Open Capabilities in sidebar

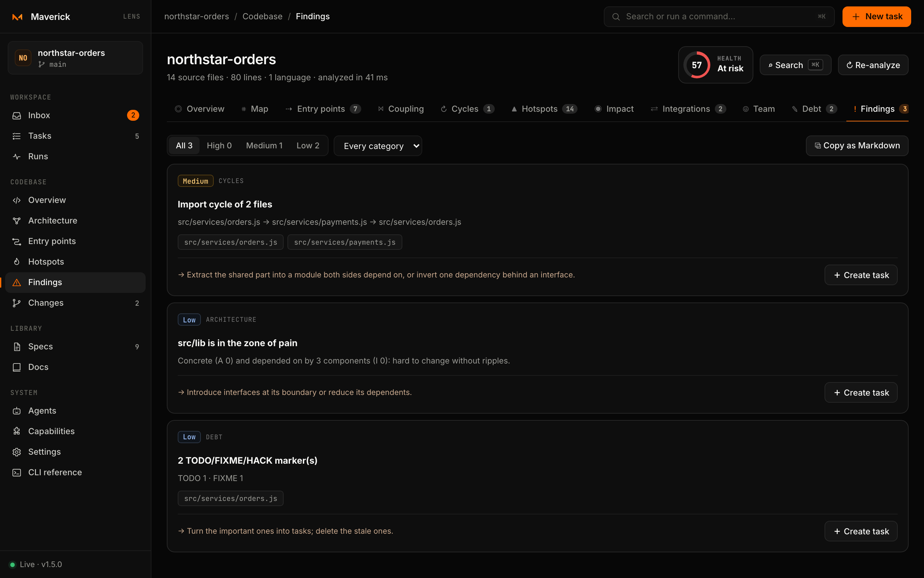(75, 431)
